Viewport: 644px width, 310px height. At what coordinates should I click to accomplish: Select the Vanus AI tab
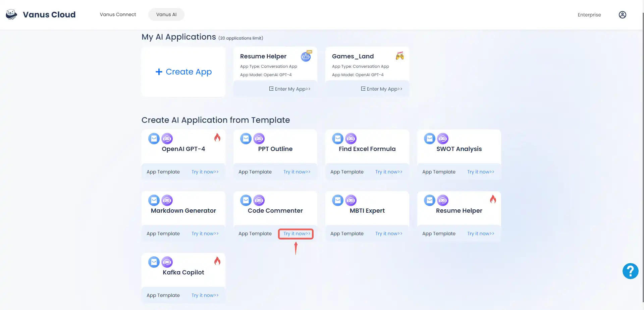166,14
